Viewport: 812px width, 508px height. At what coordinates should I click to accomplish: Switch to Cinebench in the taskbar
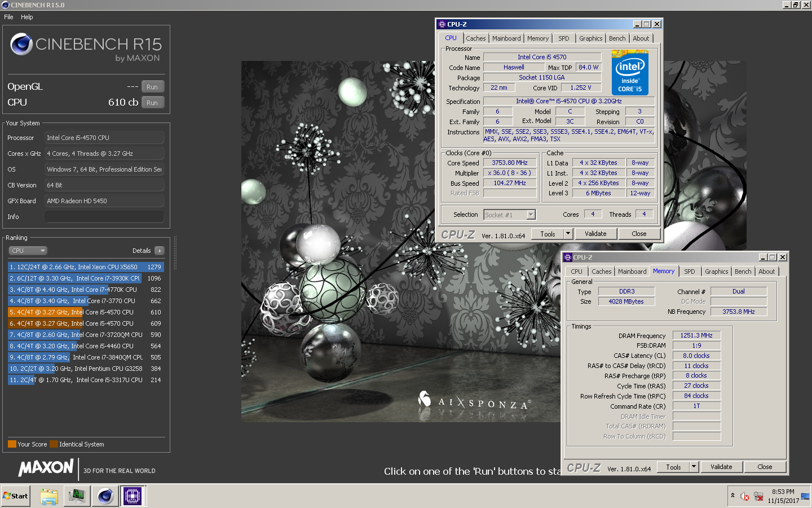(x=105, y=496)
